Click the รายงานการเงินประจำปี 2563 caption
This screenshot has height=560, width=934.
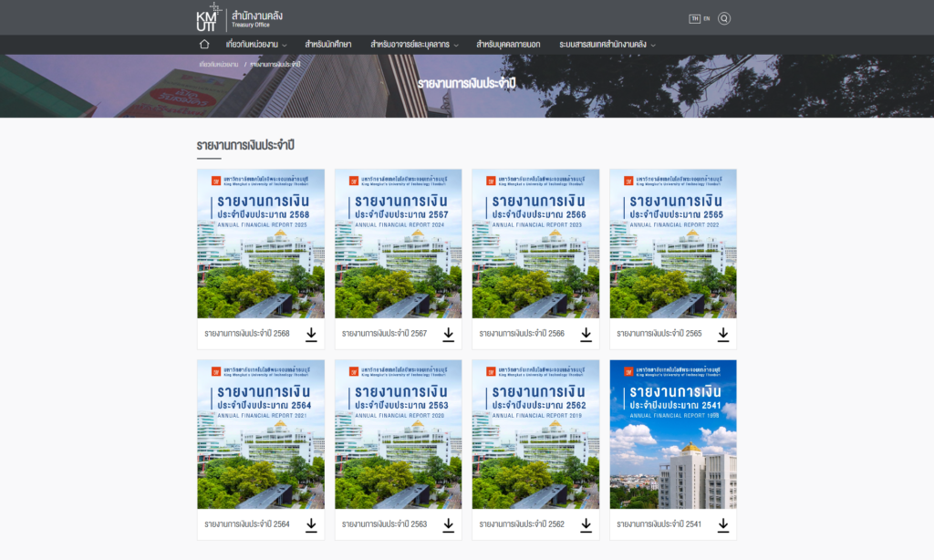coord(384,524)
